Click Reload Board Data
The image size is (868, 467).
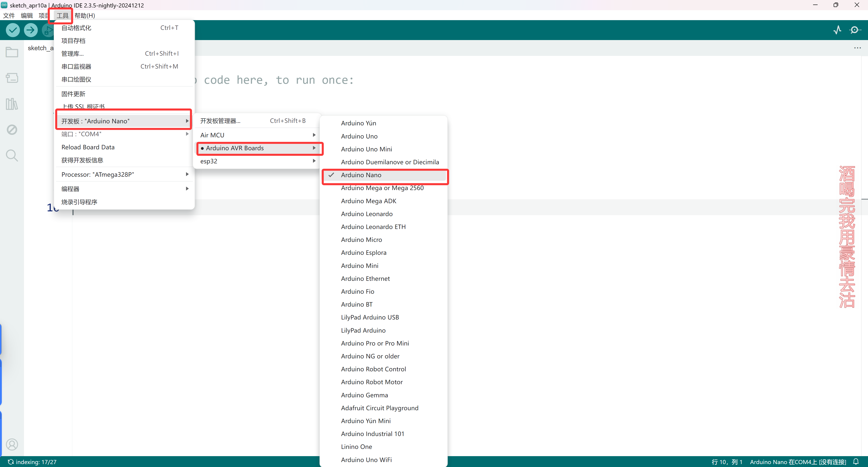pyautogui.click(x=88, y=147)
